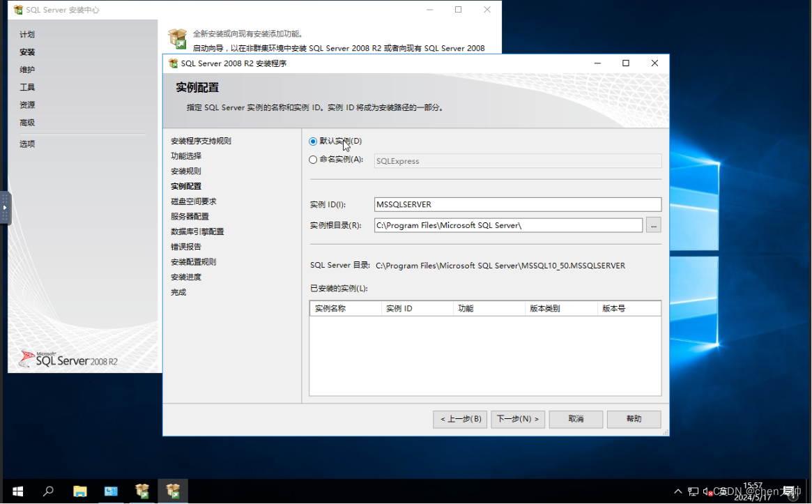This screenshot has height=504, width=812.
Task: Click the SQL Server 2008 R2 安装程序 title icon
Action: [x=174, y=63]
